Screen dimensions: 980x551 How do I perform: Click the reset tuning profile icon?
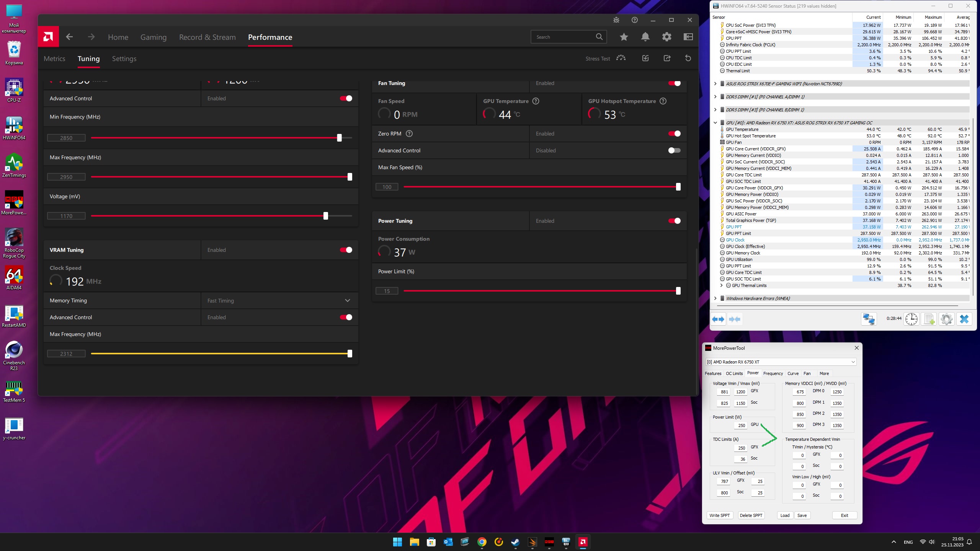(688, 58)
